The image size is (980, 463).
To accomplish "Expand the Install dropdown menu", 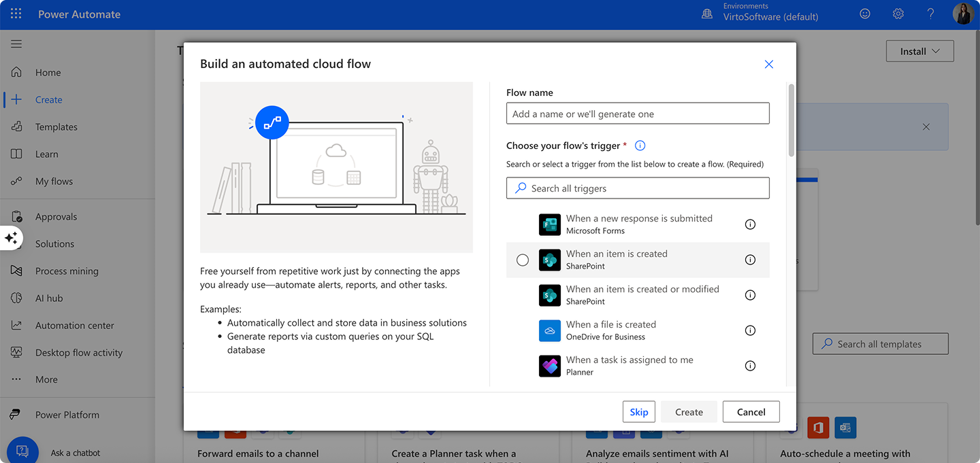I will (919, 50).
